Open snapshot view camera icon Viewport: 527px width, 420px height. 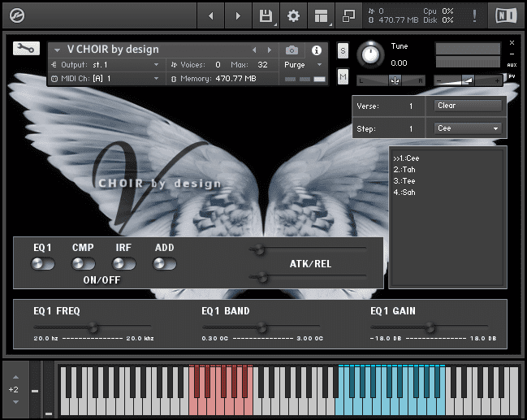tap(292, 50)
